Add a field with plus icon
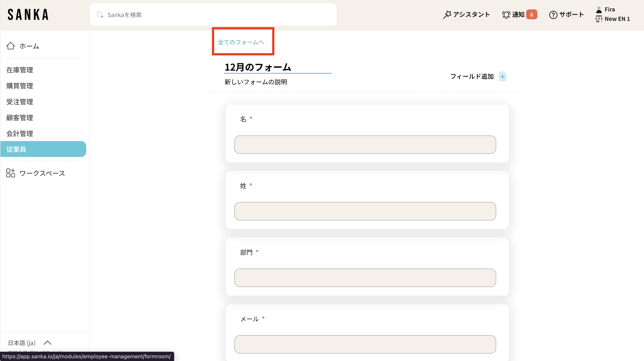Viewport: 644px width, 361px height. coord(502,76)
